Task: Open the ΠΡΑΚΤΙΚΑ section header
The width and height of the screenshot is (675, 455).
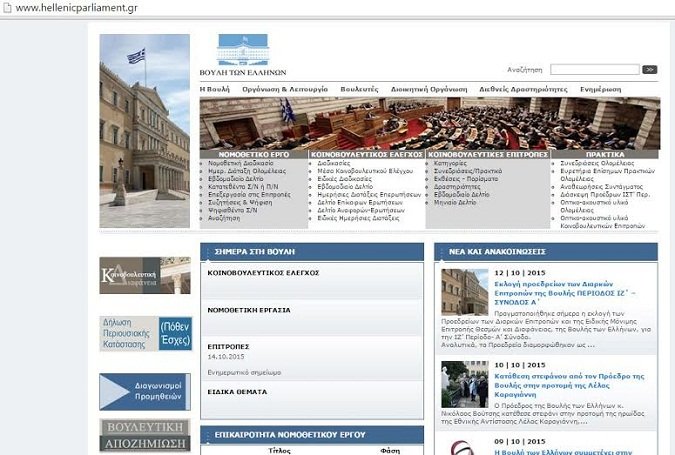Action: 605,154
